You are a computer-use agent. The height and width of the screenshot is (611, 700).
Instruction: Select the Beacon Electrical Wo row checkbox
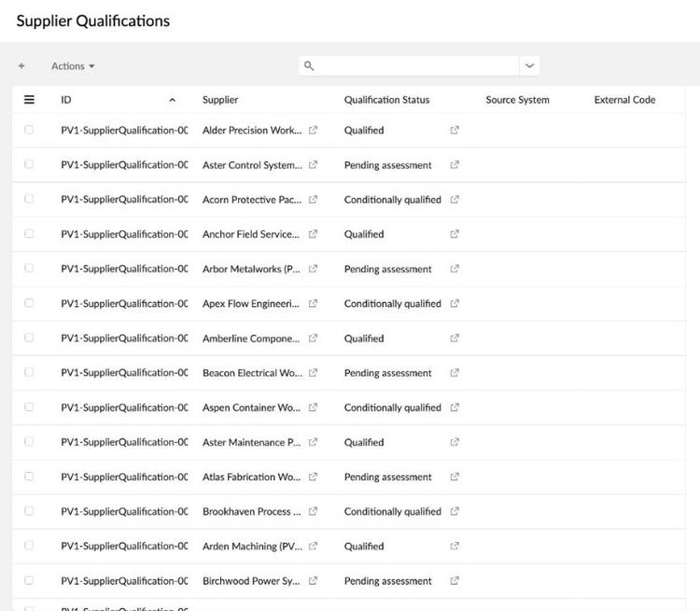coord(29,372)
